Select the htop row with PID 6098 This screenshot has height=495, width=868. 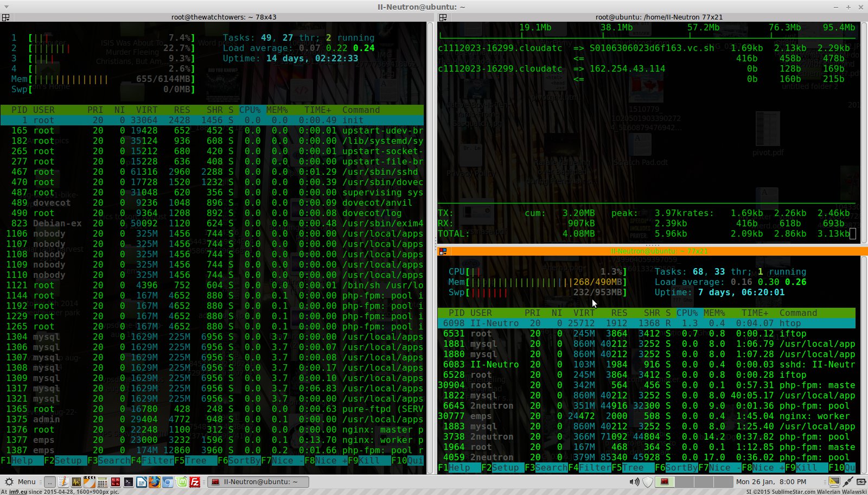[x=647, y=323]
